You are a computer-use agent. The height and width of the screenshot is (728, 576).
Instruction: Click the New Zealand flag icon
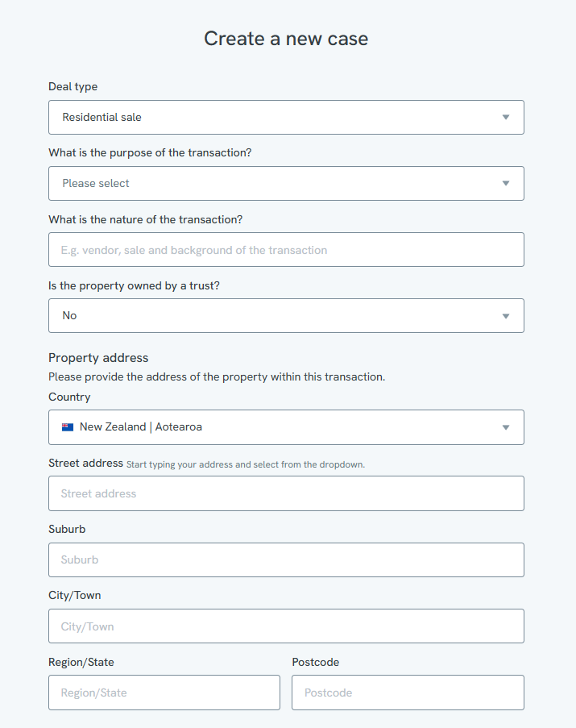(68, 427)
